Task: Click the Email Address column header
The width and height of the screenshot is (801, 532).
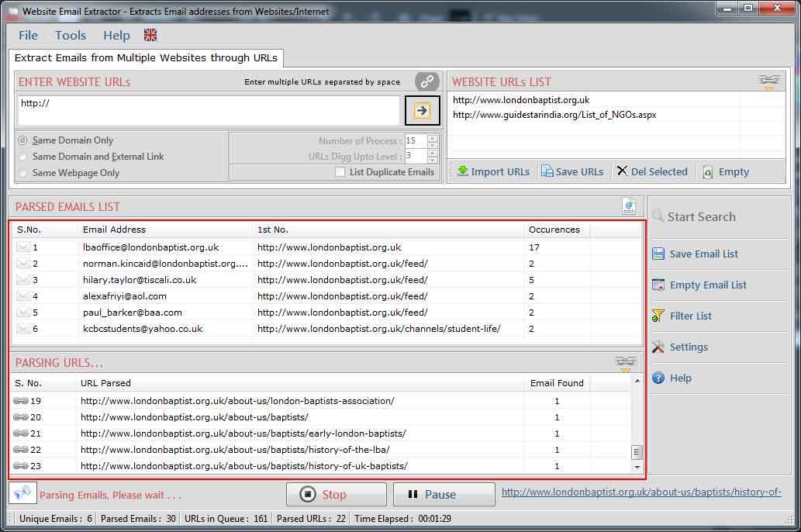Action: [166, 230]
